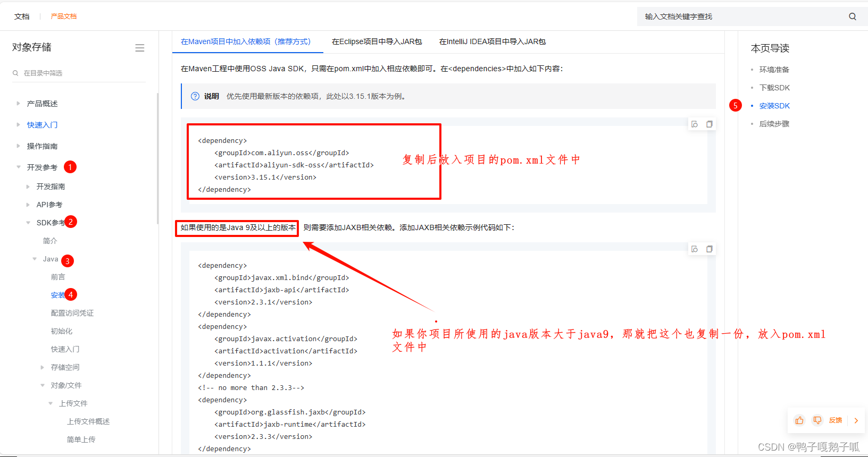
Task: Open the 配置访问凭证 page
Action: (x=72, y=313)
